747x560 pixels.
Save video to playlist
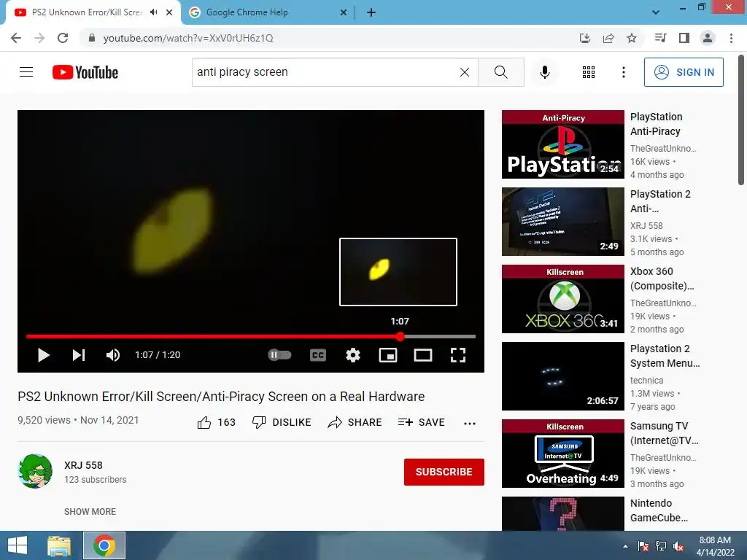(421, 422)
